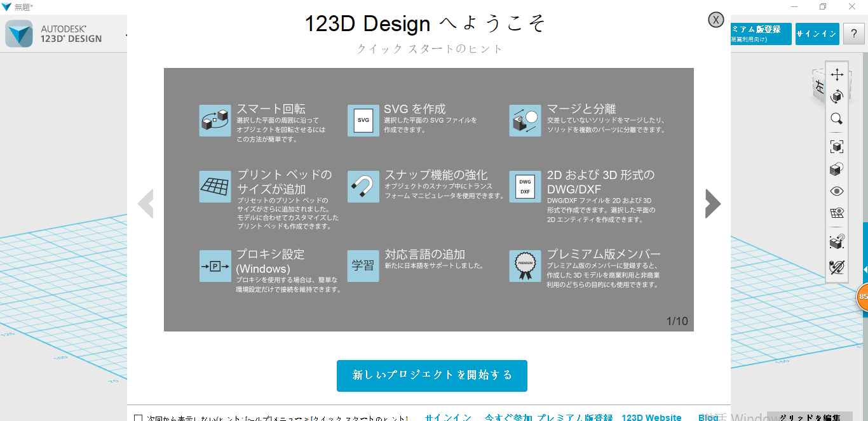The width and height of the screenshot is (868, 421).
Task: Click the サインイン link at dialog bottom
Action: pyautogui.click(x=448, y=418)
